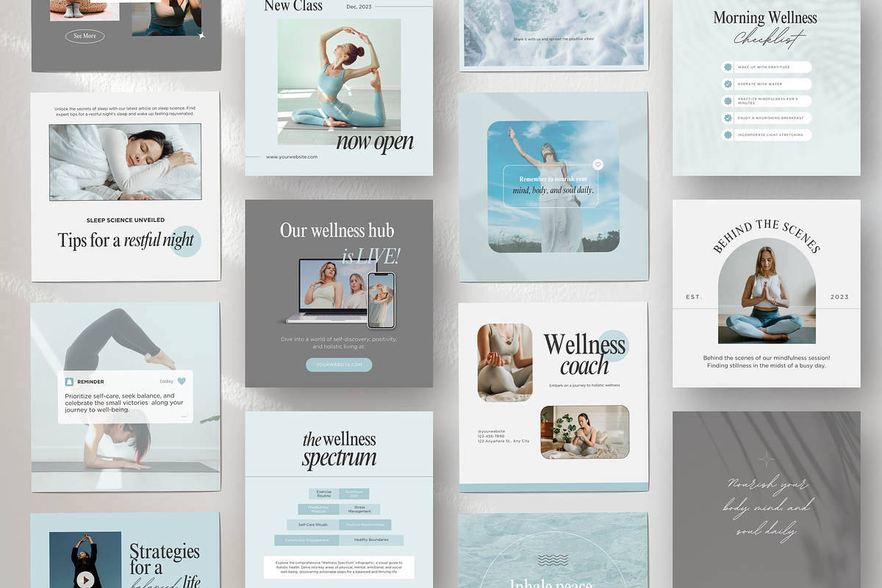This screenshot has height=588, width=882.
Task: Click the bedroom photo on Wellness coach card
Action: 585,432
